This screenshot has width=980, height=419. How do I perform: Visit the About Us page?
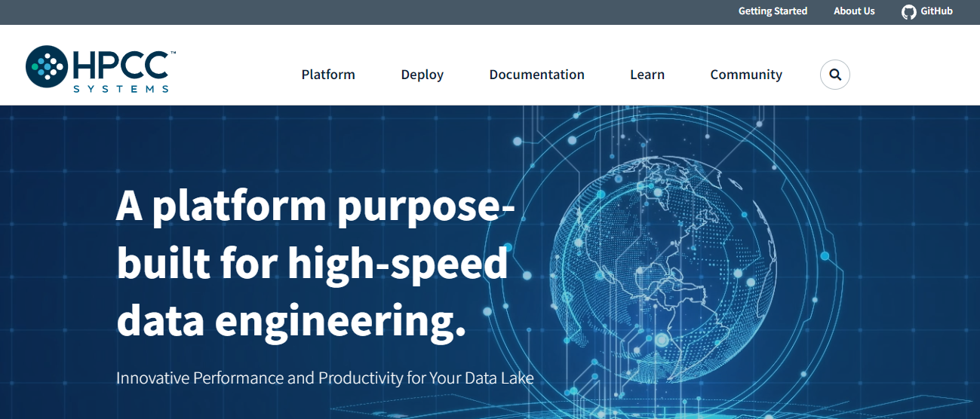(x=854, y=11)
